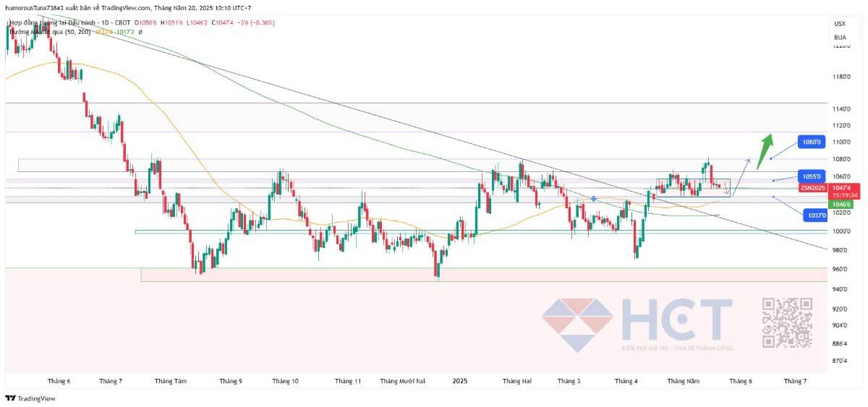Click the QR code on the chart

(788, 322)
